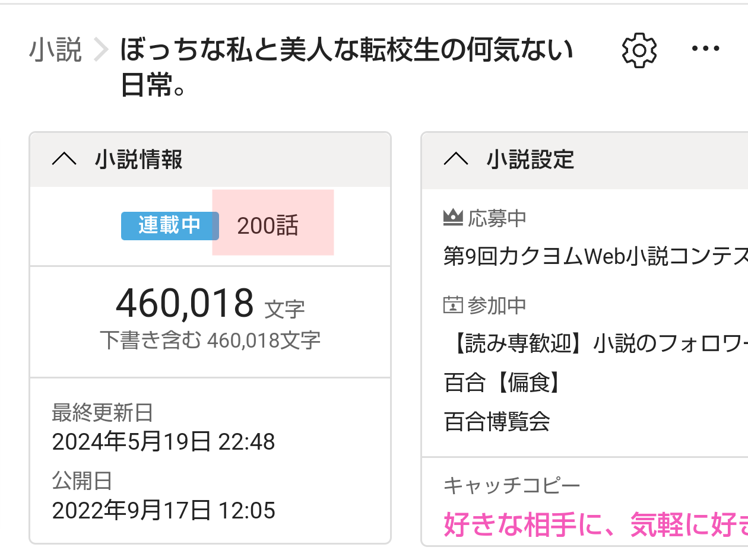
Task: Click the 連載中 status badge
Action: pos(169,225)
